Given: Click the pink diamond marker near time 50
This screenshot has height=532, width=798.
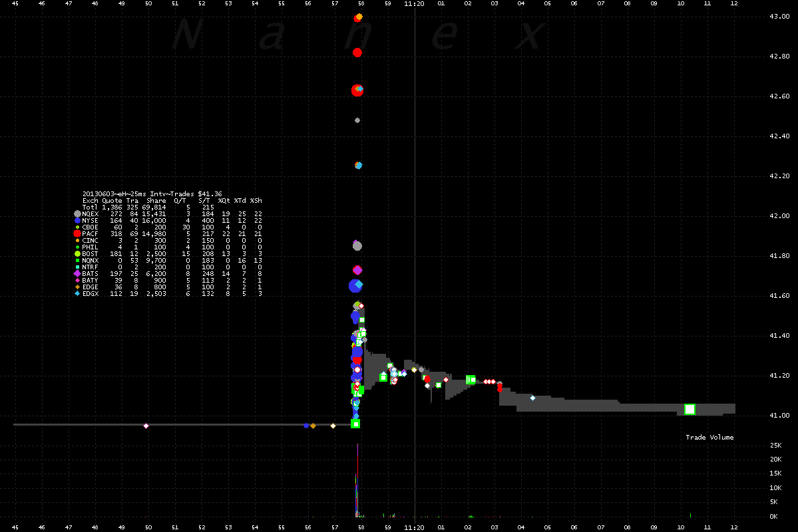Looking at the screenshot, I should click(146, 426).
